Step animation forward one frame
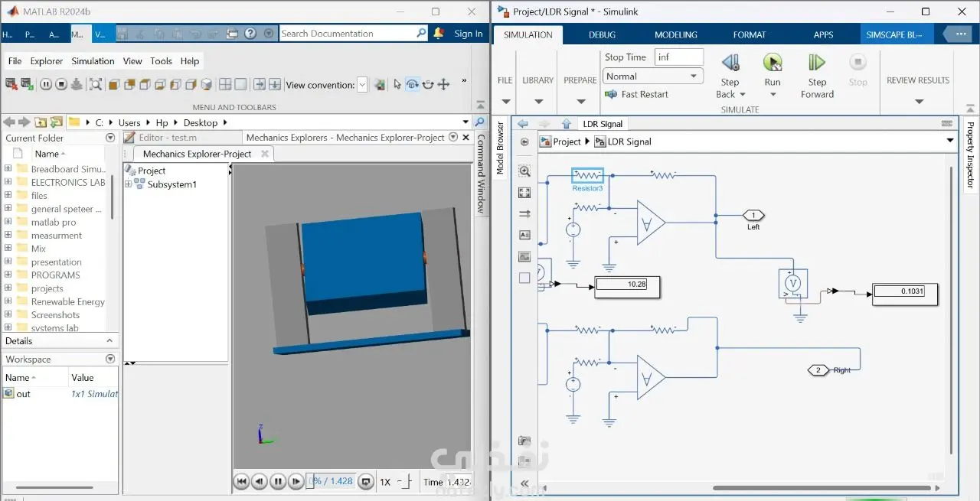Screen dimensions: 980x501 [x=296, y=481]
